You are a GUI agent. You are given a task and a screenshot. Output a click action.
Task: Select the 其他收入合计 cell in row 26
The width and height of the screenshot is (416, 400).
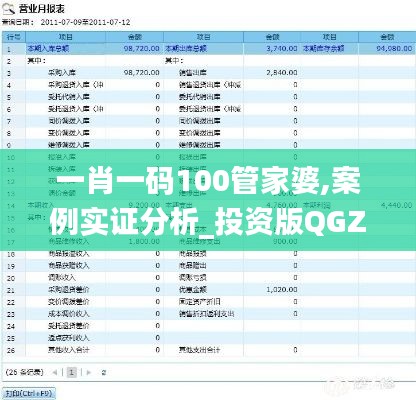coord(69,350)
